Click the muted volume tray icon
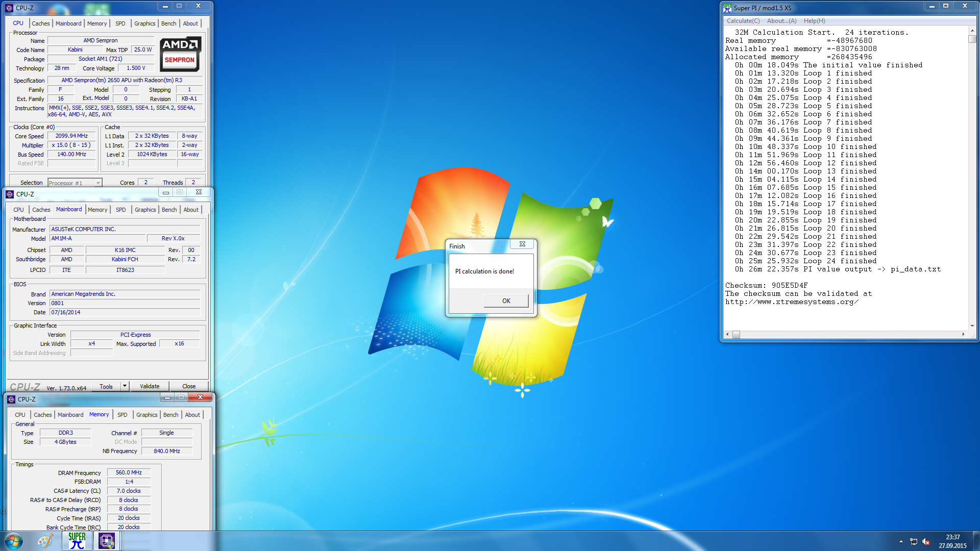The height and width of the screenshot is (551, 980). 926,541
